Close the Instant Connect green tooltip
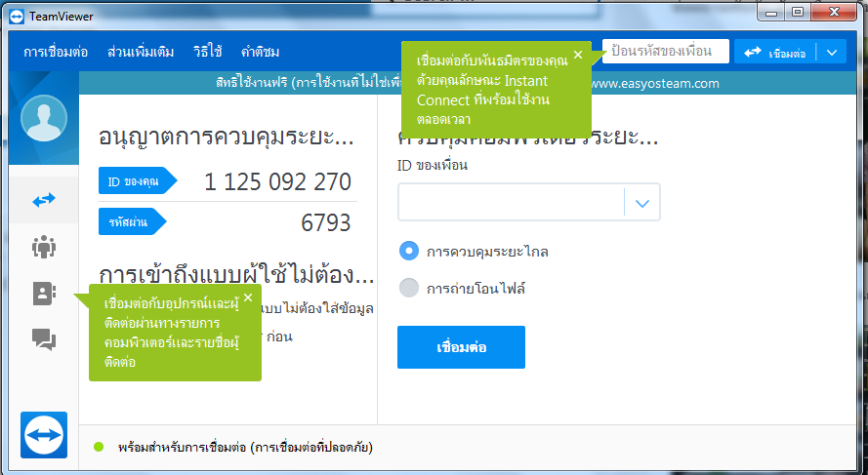 pos(578,55)
